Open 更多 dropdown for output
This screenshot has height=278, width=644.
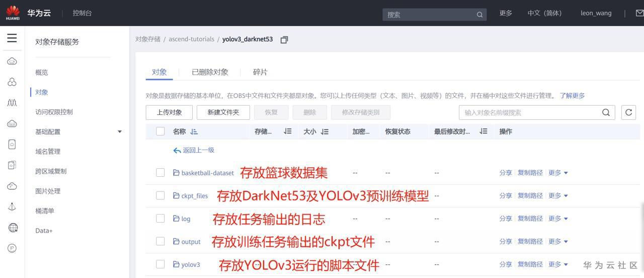point(558,241)
